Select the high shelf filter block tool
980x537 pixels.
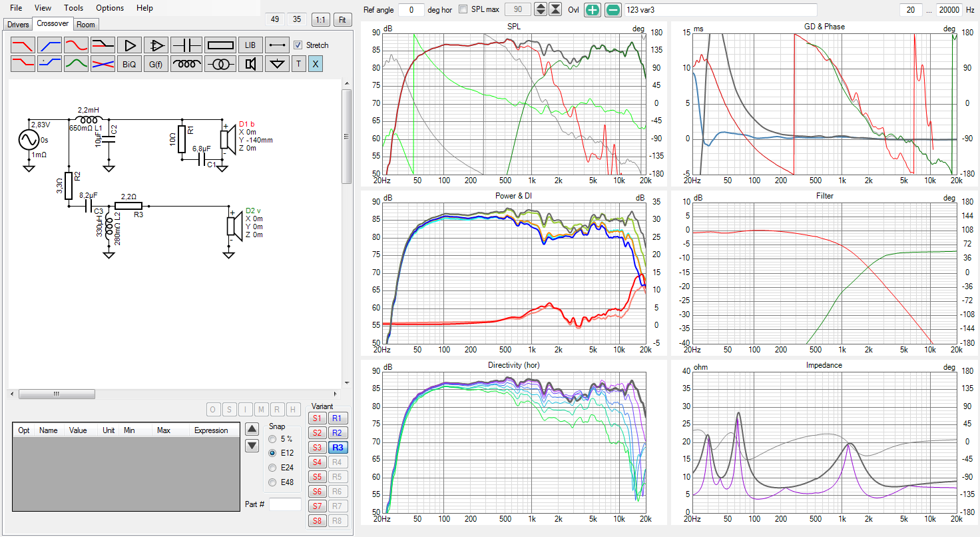[103, 45]
